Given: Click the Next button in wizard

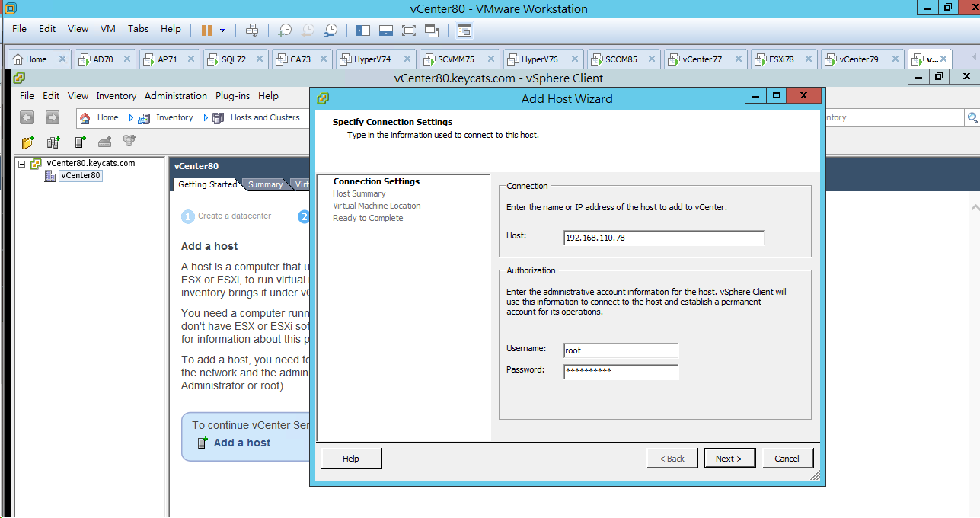Looking at the screenshot, I should [729, 459].
